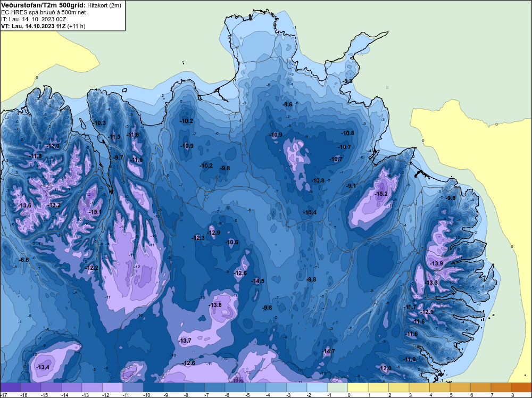Click the -15.1 temperature value
This screenshot has width=532, height=398.
(95, 212)
